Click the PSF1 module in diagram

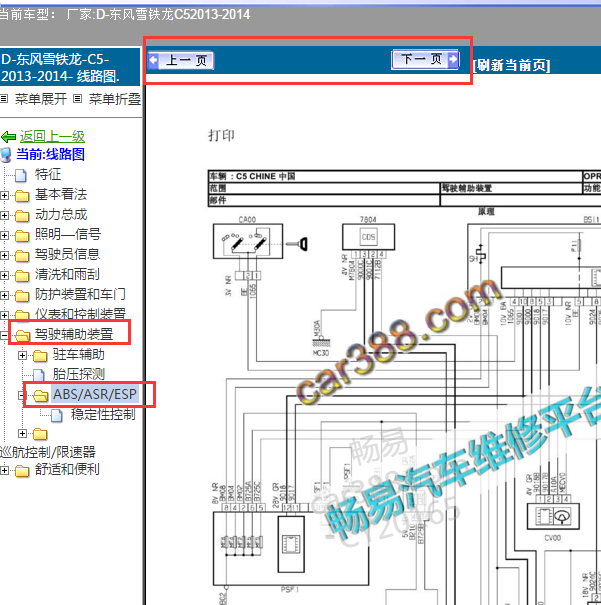click(291, 549)
